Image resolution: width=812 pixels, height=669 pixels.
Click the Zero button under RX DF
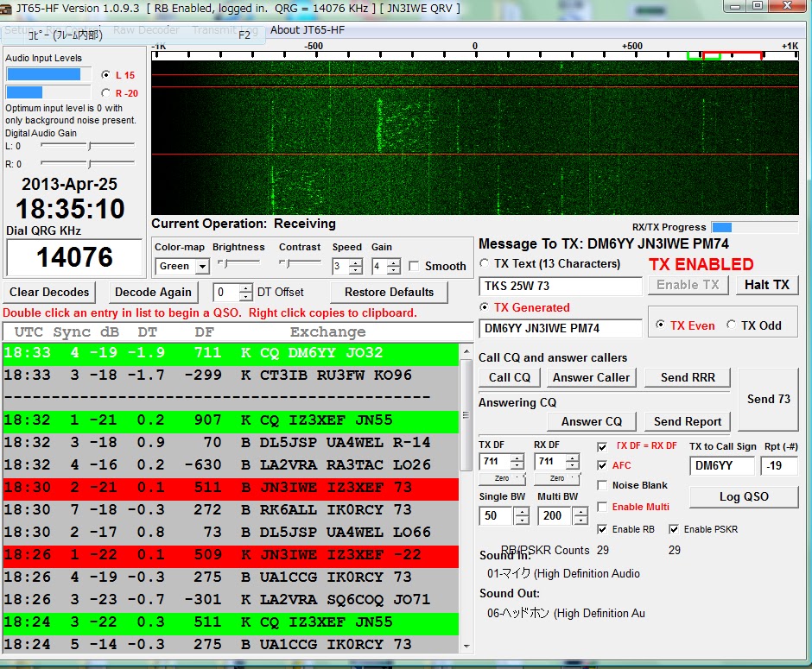pyautogui.click(x=557, y=478)
